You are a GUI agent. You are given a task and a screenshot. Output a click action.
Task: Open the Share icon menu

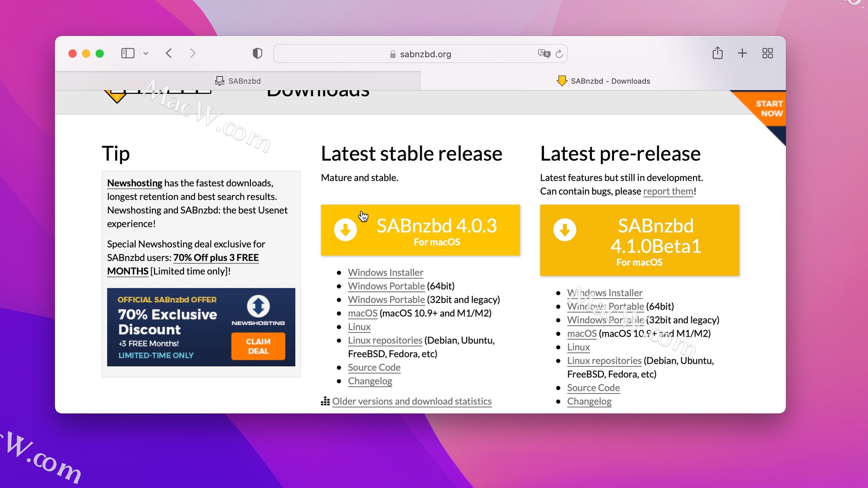click(x=717, y=53)
